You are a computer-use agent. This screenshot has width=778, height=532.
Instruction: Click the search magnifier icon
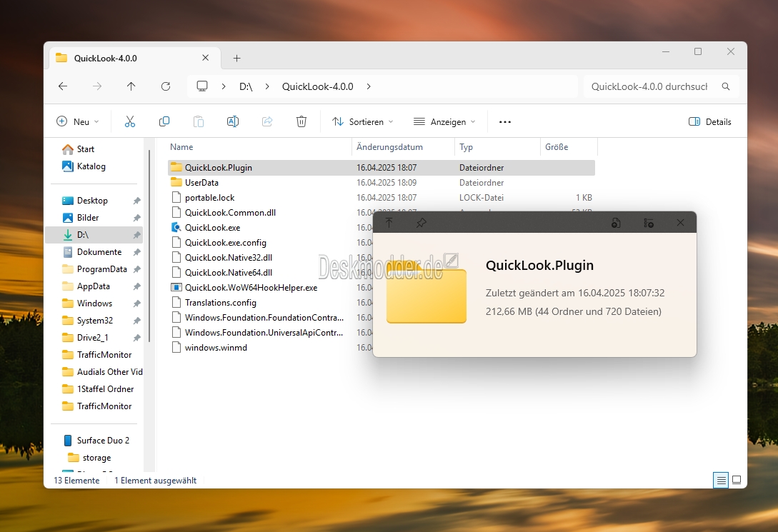[726, 86]
